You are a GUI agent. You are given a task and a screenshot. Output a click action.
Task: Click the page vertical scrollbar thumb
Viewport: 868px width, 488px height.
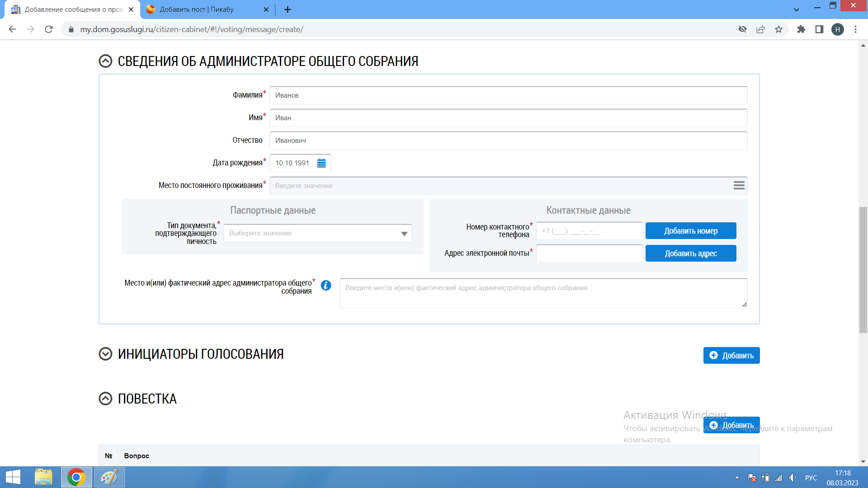[x=863, y=270]
